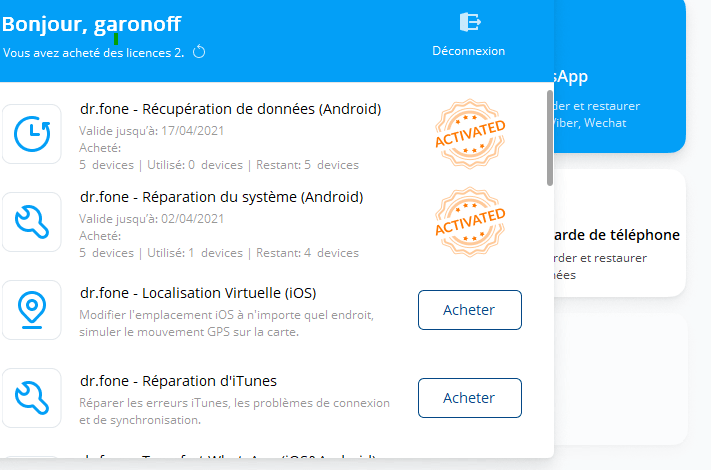Refresh licenses with the circular arrow icon
Image resolution: width=711 pixels, height=470 pixels.
click(x=199, y=52)
